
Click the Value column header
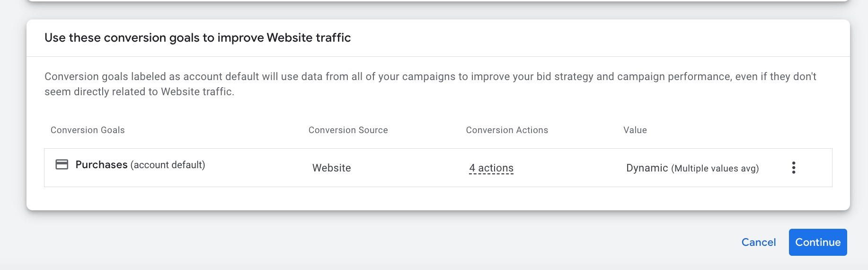pos(635,130)
